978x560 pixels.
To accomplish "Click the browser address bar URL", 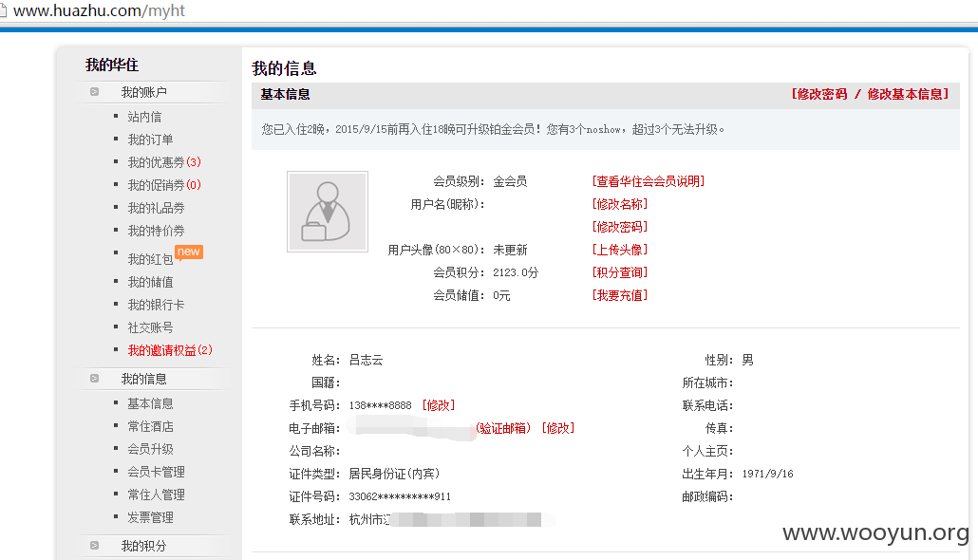I will pos(99,10).
